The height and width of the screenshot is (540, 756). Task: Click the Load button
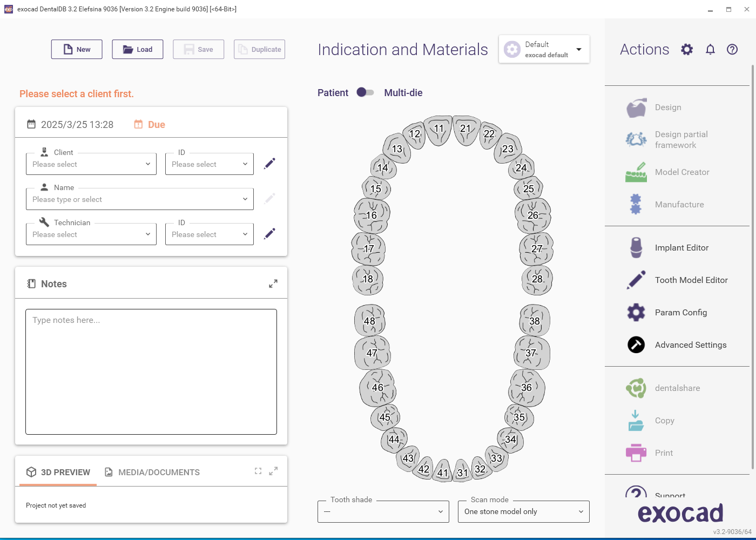[x=138, y=49]
